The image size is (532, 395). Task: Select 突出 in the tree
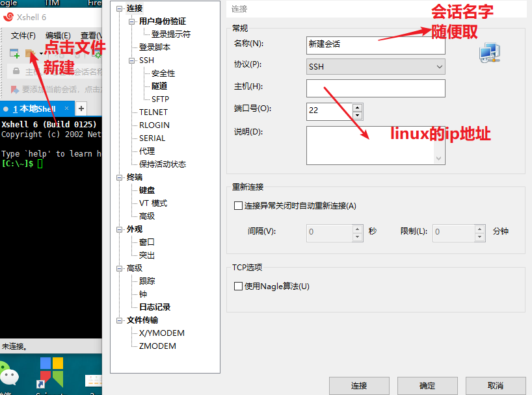147,255
